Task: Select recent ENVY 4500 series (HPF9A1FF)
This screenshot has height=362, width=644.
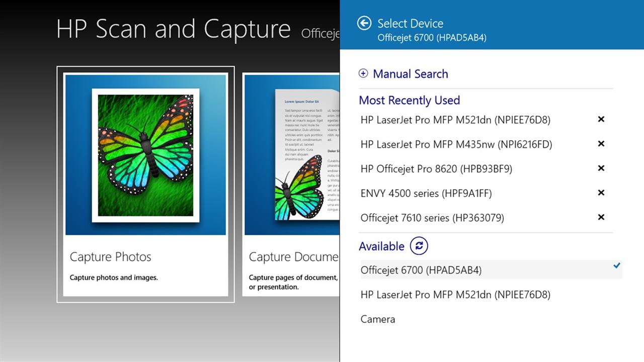Action: point(426,193)
